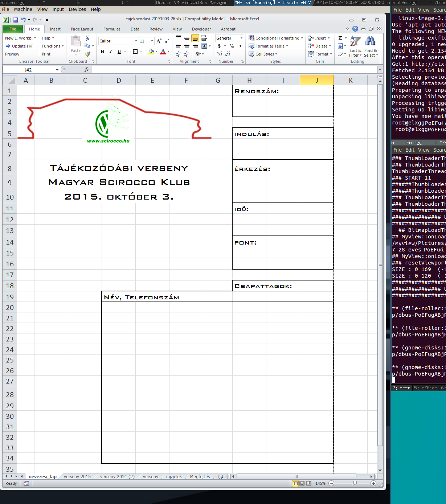Click the column J header
The width and height of the screenshot is (446, 504).
317,80
